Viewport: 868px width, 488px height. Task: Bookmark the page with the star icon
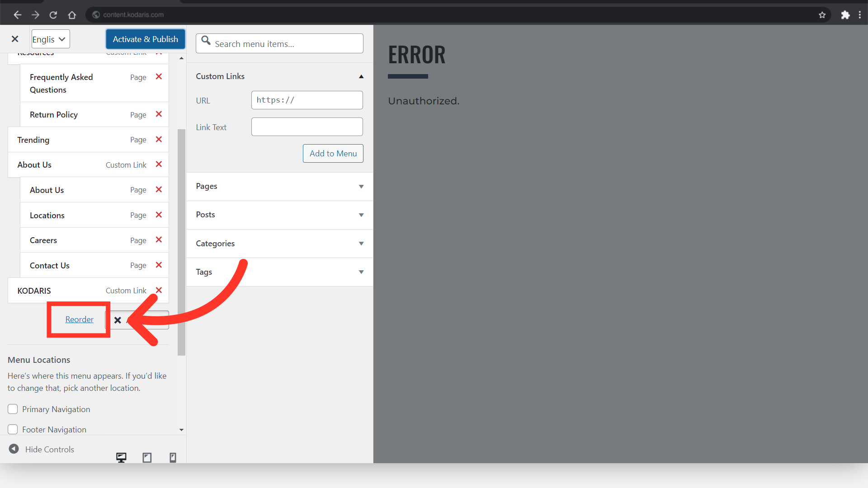click(822, 15)
